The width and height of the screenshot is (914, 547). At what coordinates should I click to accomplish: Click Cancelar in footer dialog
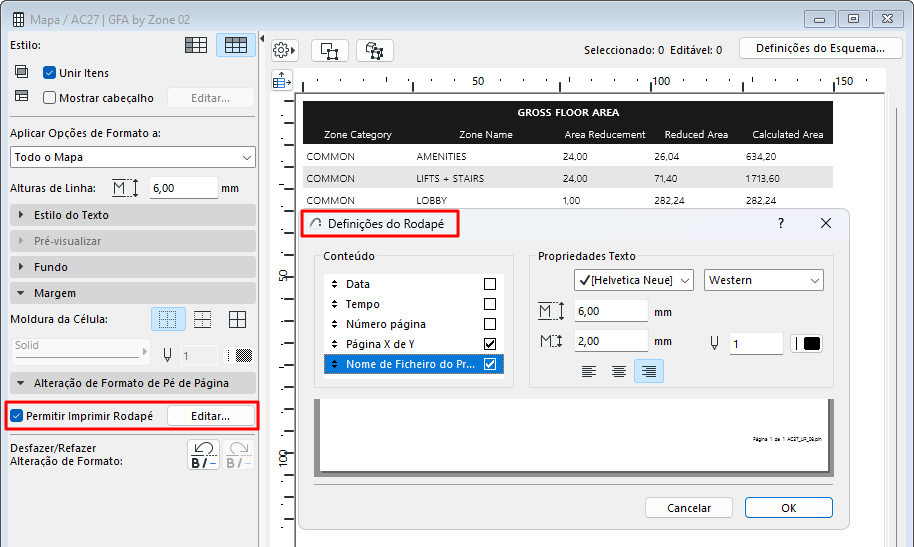pos(689,507)
